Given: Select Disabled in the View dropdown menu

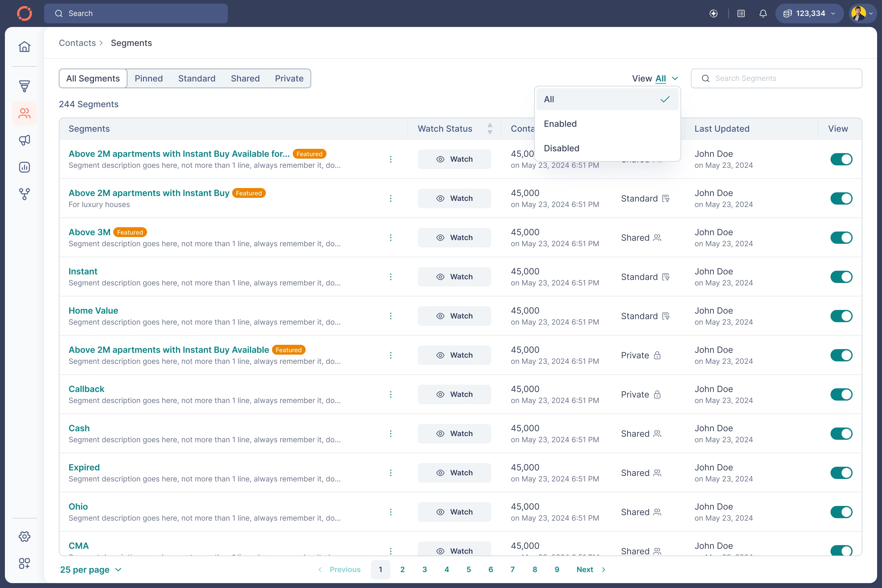Looking at the screenshot, I should (x=561, y=148).
